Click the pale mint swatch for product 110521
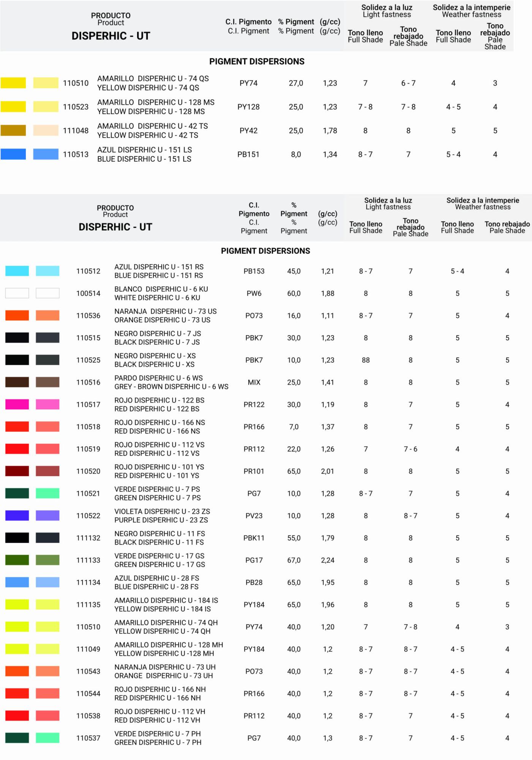The width and height of the screenshot is (532, 760). [47, 493]
